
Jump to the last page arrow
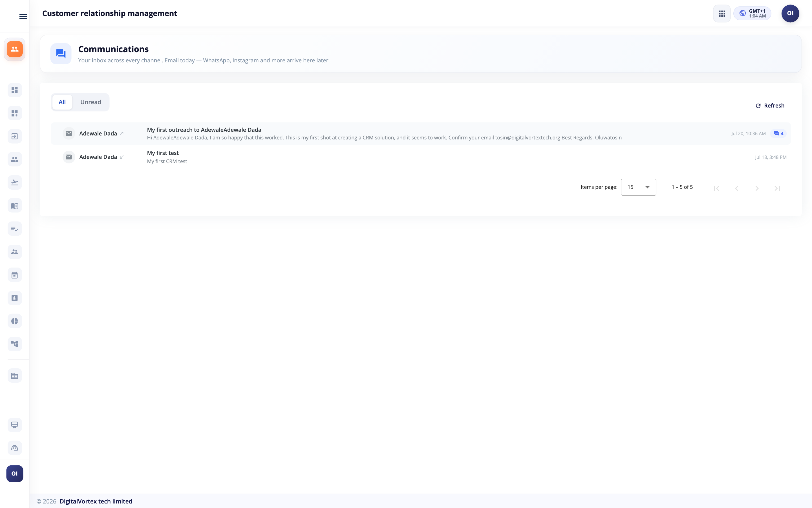(777, 188)
